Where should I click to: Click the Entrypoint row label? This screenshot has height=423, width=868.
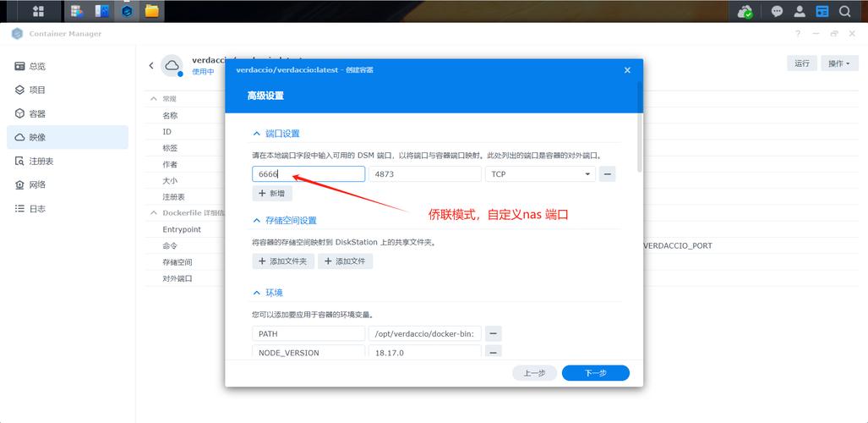[182, 229]
